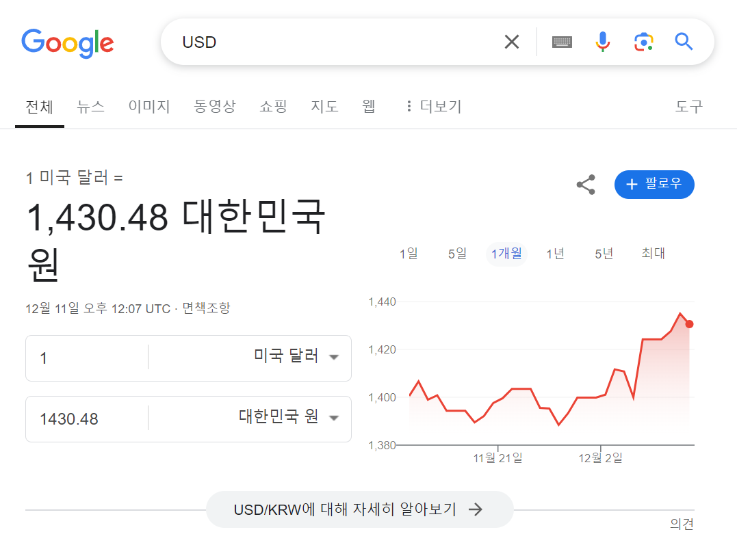The image size is (737, 560).
Task: Select the 최대 chart range
Action: coord(654,254)
